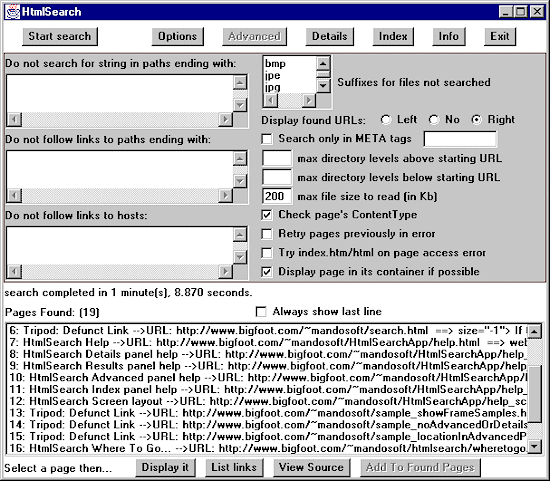The image size is (551, 482).
Task: Click the Start search button
Action: (x=60, y=37)
